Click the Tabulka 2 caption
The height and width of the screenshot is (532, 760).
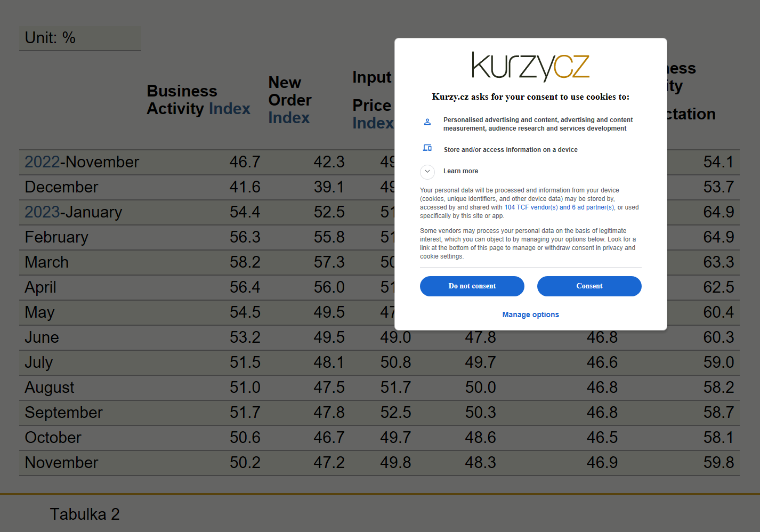(85, 514)
